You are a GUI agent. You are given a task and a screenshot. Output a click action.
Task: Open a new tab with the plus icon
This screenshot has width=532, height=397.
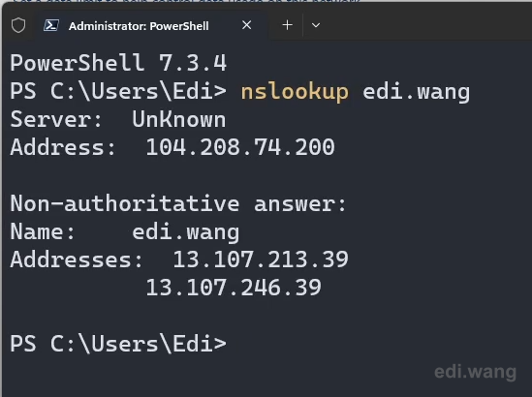tap(288, 25)
